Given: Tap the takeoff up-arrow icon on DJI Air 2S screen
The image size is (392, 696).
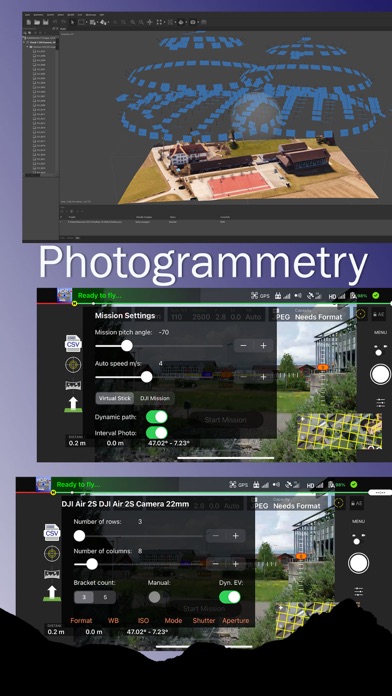Looking at the screenshot, I should (52, 593).
